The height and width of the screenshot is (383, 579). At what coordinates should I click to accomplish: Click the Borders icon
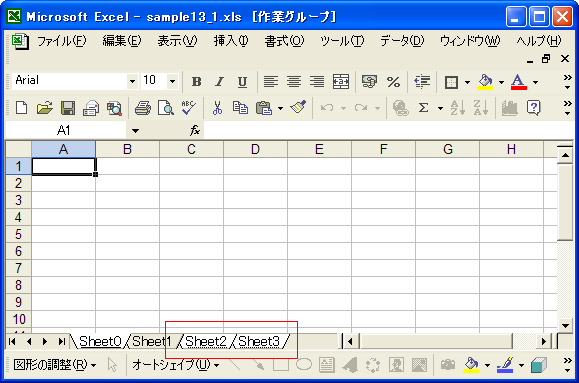coord(451,82)
